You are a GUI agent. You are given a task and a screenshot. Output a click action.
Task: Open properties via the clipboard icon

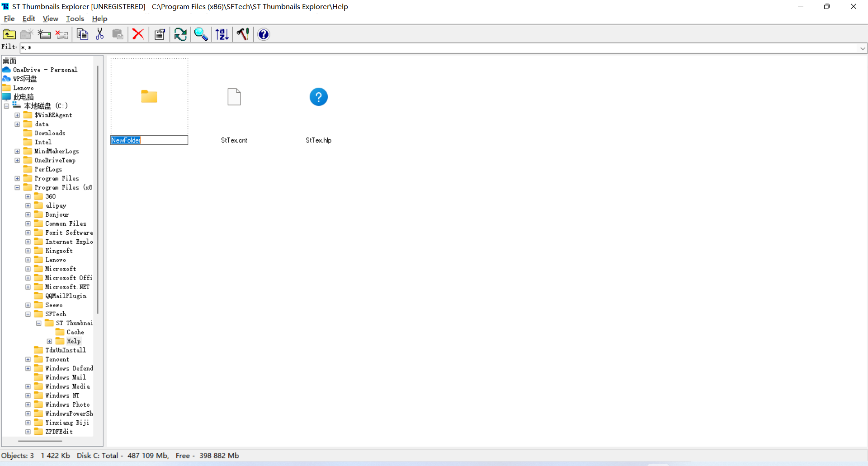[x=160, y=34]
